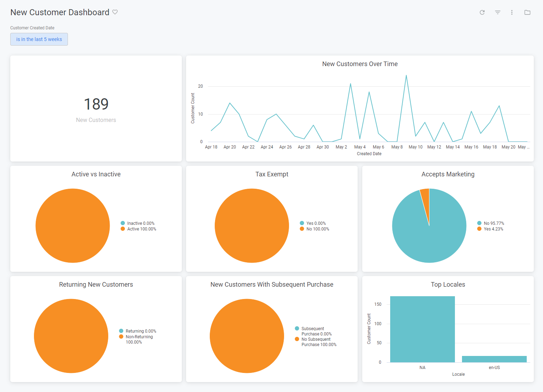This screenshot has width=543, height=392.
Task: Open the folder icon in the header
Action: coord(527,12)
